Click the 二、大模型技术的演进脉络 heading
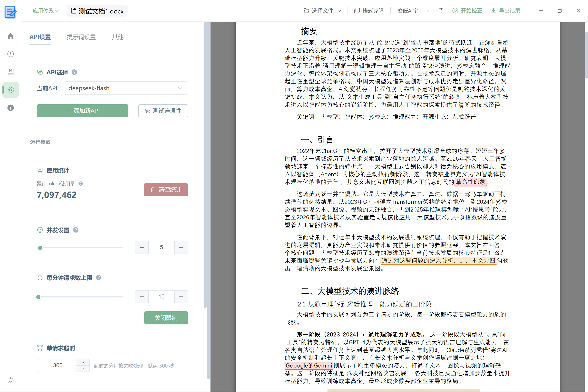This screenshot has width=588, height=392. [350, 291]
